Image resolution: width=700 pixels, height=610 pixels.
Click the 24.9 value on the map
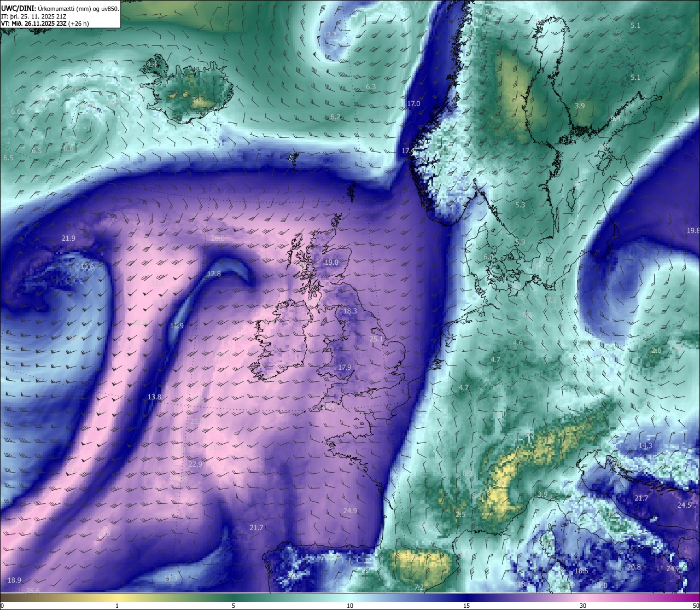350,510
